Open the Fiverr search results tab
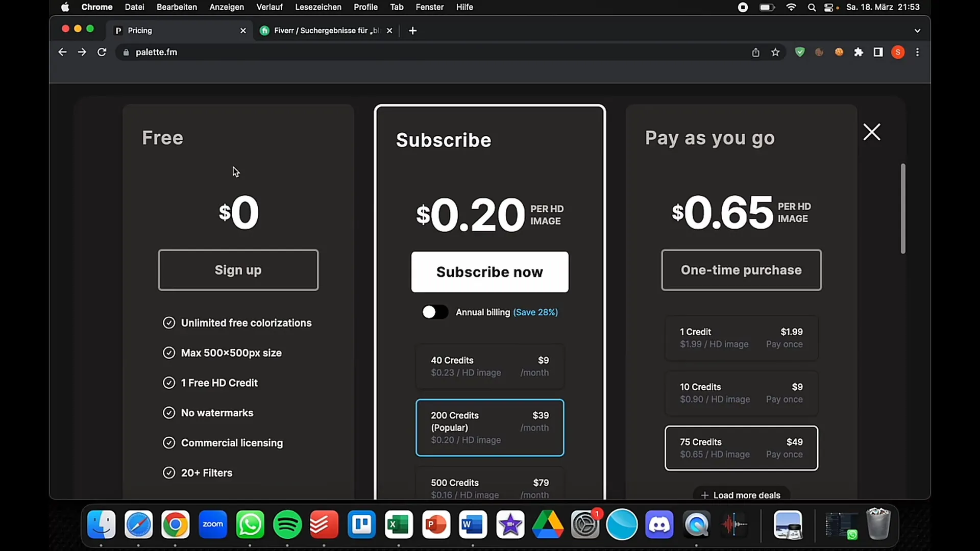The height and width of the screenshot is (551, 980). (x=327, y=30)
